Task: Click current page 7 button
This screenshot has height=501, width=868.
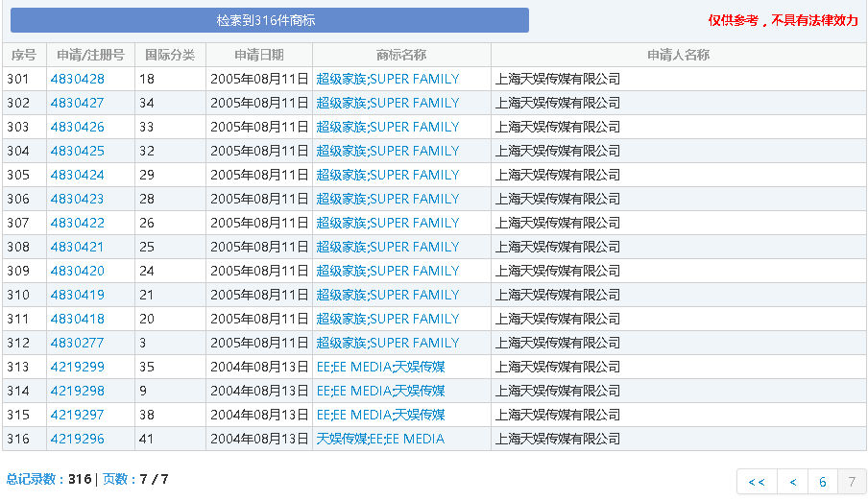Action: pos(851,482)
